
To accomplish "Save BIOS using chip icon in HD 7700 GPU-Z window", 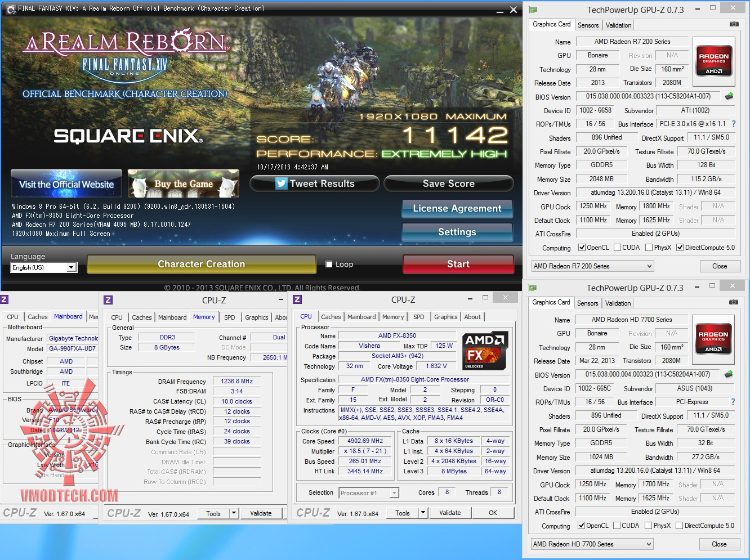I will (729, 374).
